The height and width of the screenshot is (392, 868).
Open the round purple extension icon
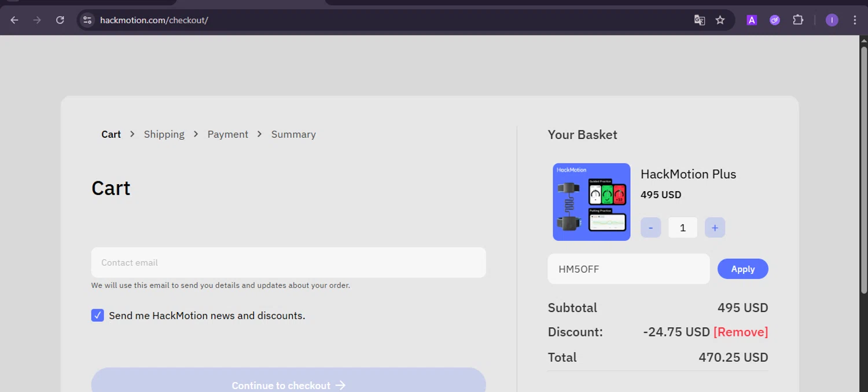tap(775, 20)
